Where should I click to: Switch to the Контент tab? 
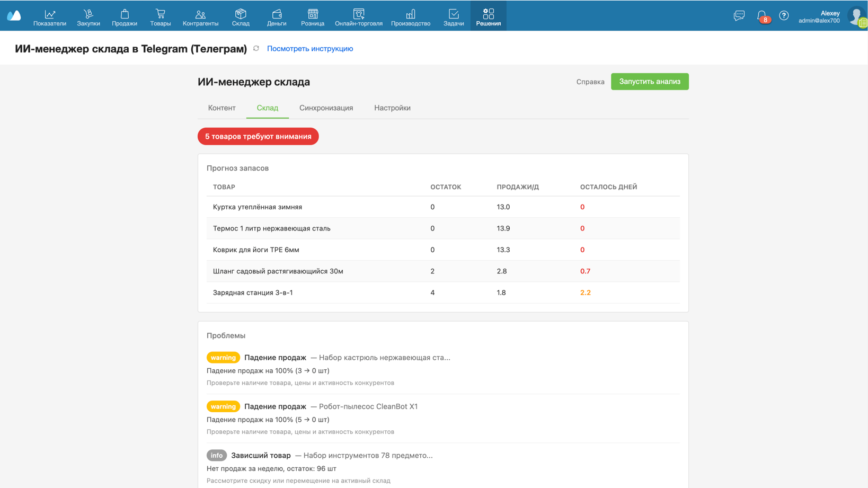pyautogui.click(x=222, y=108)
